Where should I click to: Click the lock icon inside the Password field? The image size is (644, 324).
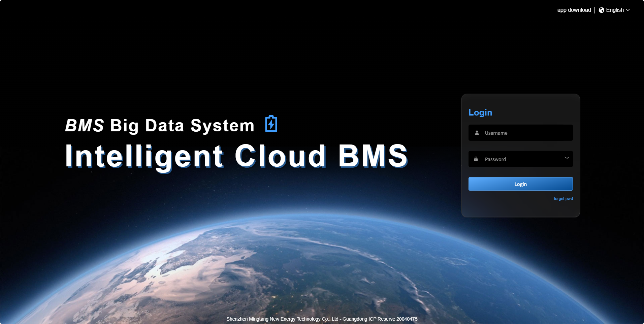point(476,159)
